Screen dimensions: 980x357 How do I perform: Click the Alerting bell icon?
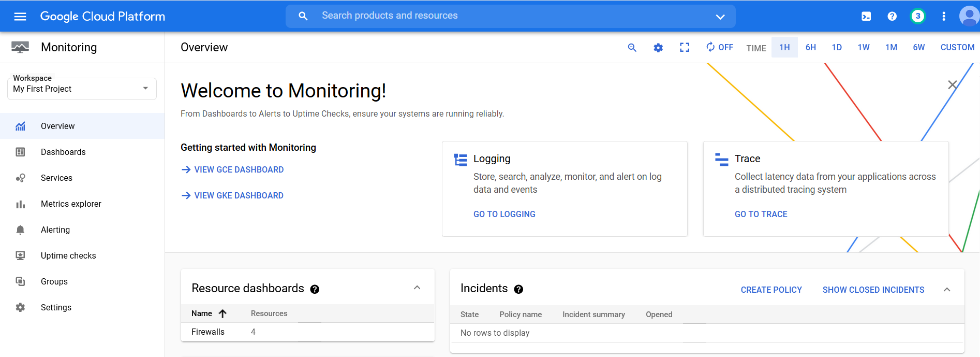click(x=20, y=230)
